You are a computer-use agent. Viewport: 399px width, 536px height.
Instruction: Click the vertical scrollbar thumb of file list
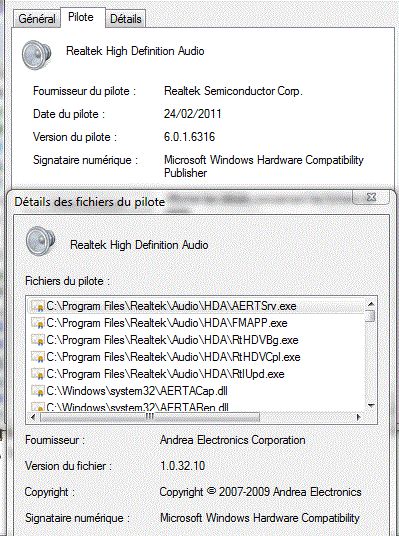pos(371,316)
